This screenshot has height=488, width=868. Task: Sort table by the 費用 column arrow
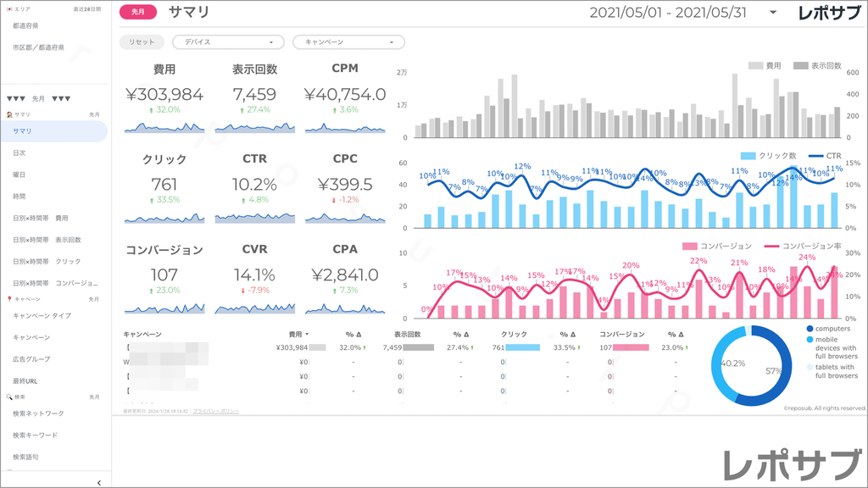pos(307,335)
